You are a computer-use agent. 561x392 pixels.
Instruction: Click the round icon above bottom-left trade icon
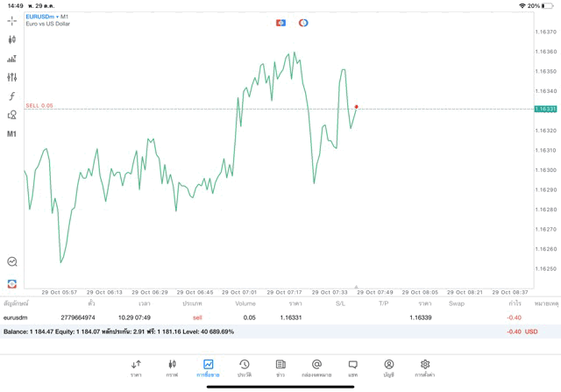click(x=12, y=261)
